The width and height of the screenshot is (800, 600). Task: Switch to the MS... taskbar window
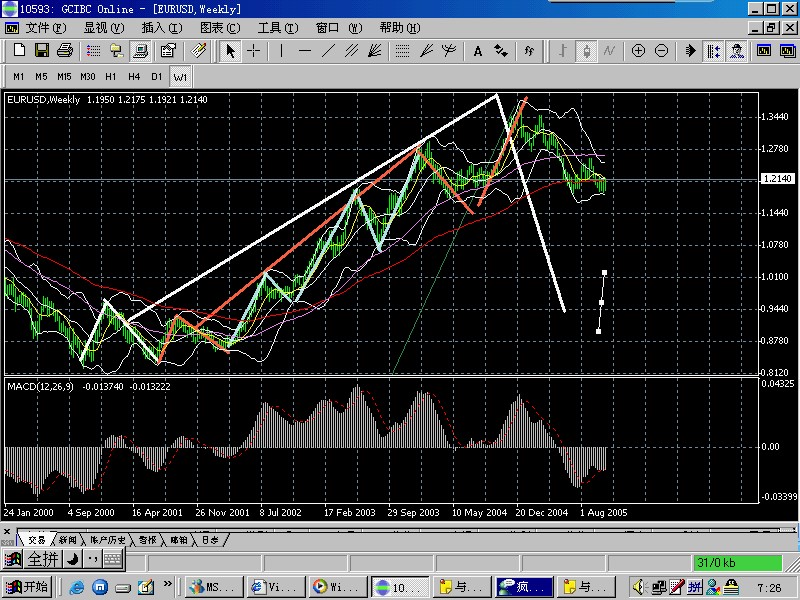[x=213, y=587]
